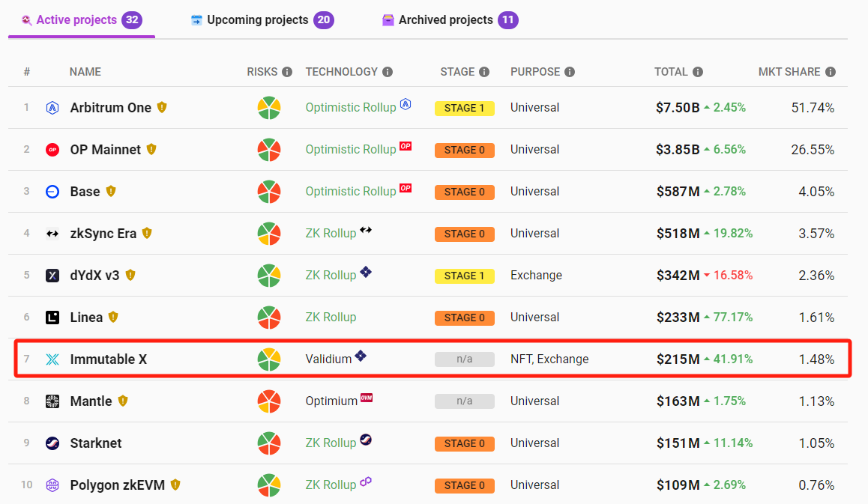The image size is (868, 504).
Task: Open the Archived projects tab
Action: pos(445,20)
